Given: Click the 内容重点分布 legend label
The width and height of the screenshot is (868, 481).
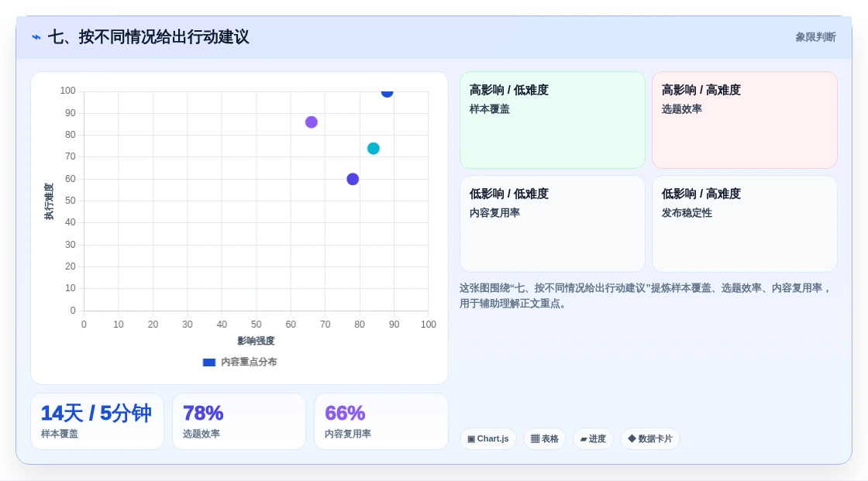Looking at the screenshot, I should [249, 362].
